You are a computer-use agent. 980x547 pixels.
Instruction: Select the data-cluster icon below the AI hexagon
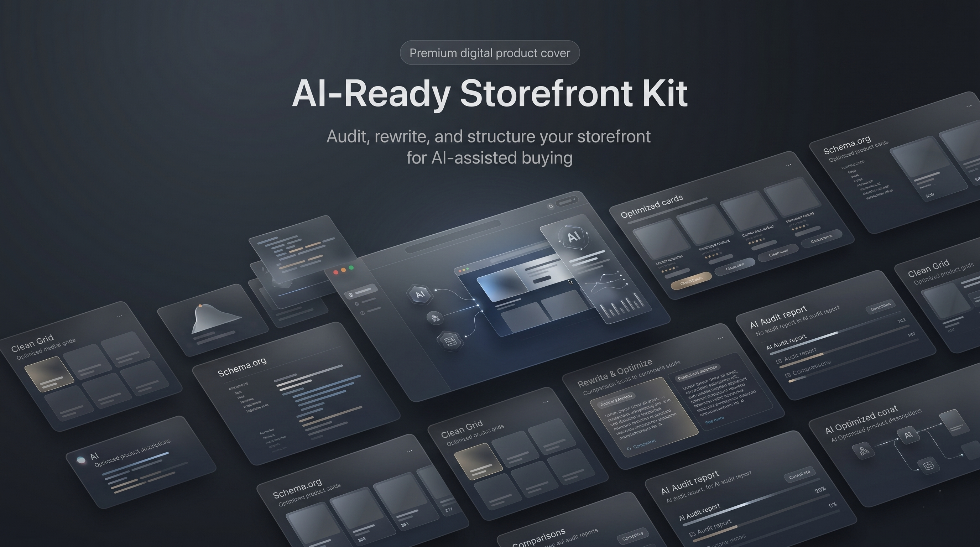(x=435, y=318)
